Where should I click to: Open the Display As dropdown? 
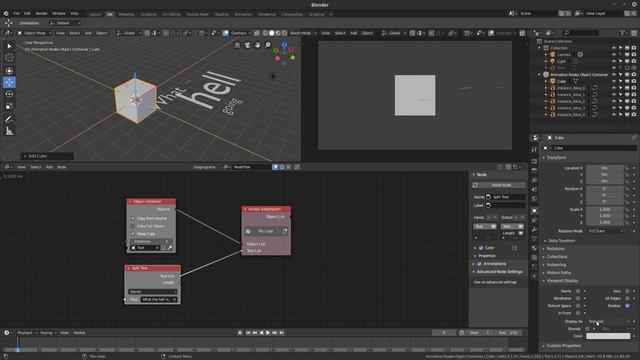[608, 322]
